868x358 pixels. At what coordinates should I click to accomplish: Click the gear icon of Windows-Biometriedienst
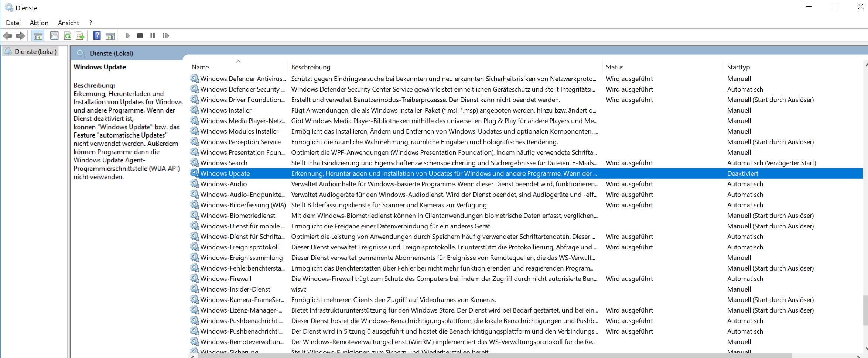point(195,216)
